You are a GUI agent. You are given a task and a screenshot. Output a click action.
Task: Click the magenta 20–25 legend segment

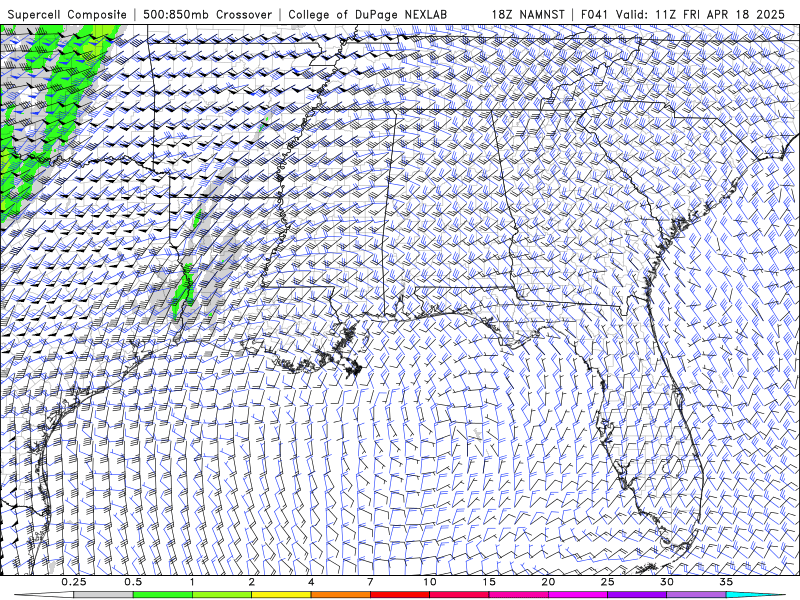click(x=578, y=594)
